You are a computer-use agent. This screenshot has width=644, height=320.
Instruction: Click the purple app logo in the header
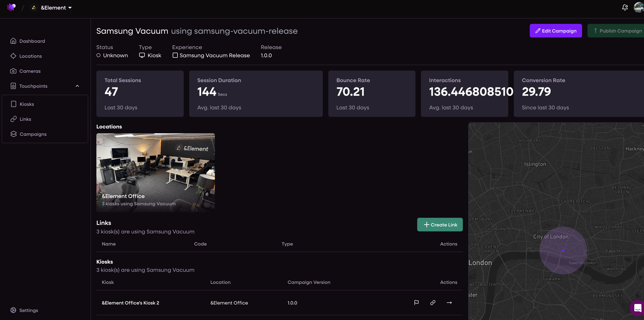point(11,7)
